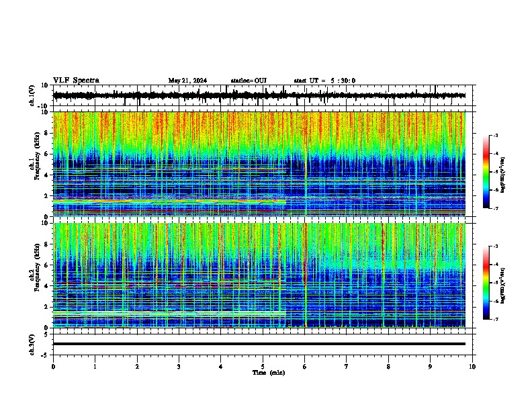The image size is (532, 411).
Task: Click the ch.1 spectrogram panel
Action: click(x=259, y=164)
